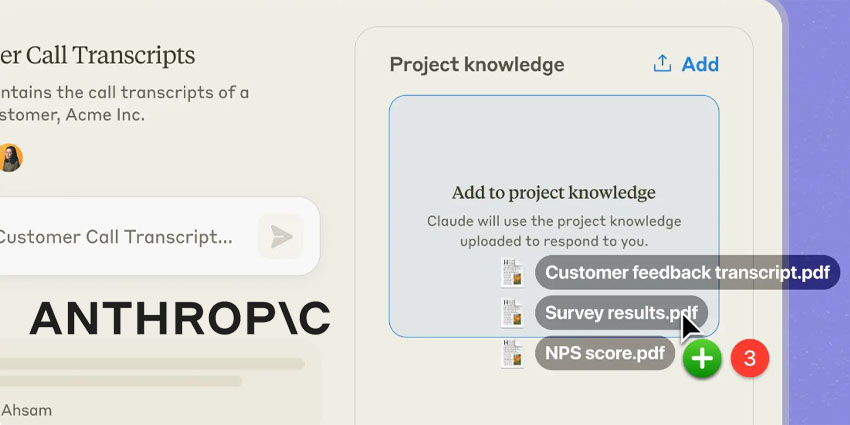Screen dimensions: 850x425
Task: Click the Call Transcripts project title
Action: 98,55
